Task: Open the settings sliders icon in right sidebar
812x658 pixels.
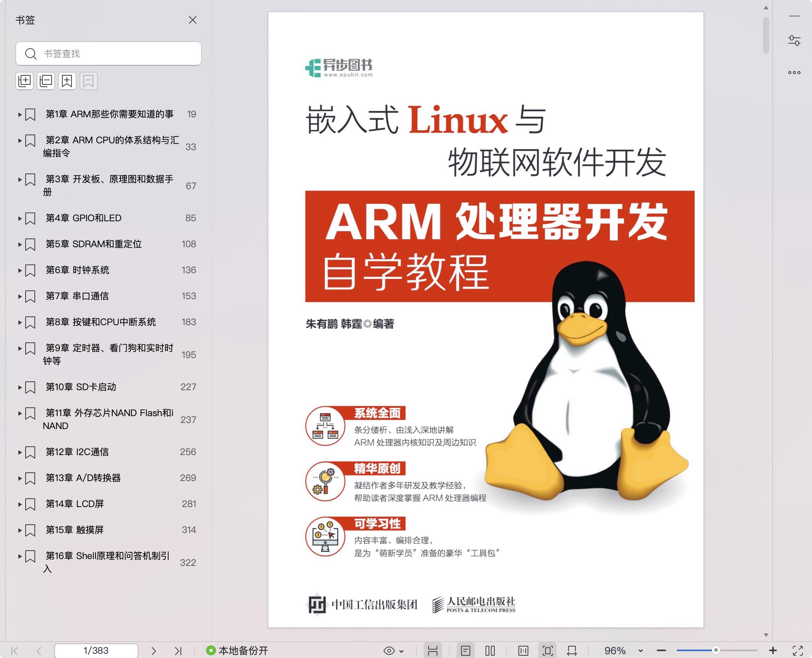Action: pos(794,41)
